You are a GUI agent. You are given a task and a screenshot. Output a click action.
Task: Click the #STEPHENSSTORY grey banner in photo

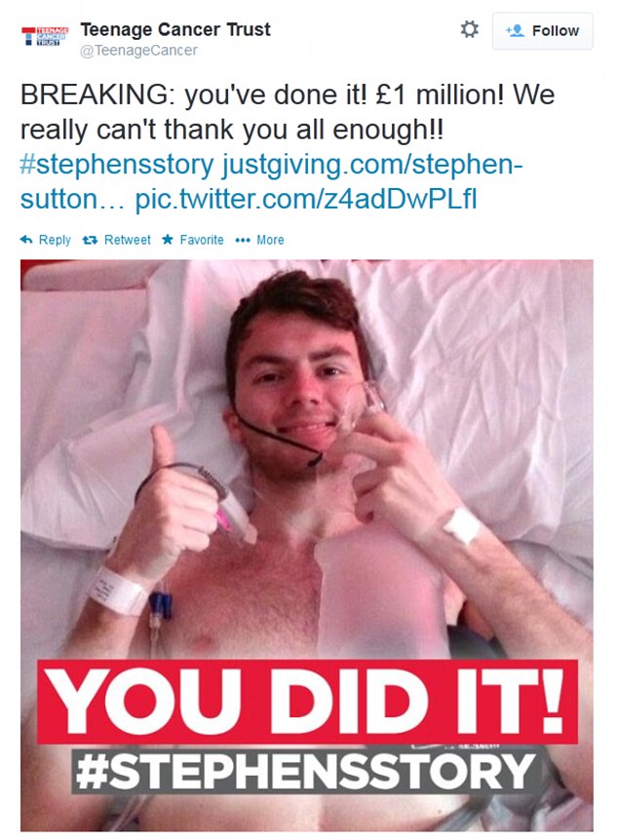(305, 772)
